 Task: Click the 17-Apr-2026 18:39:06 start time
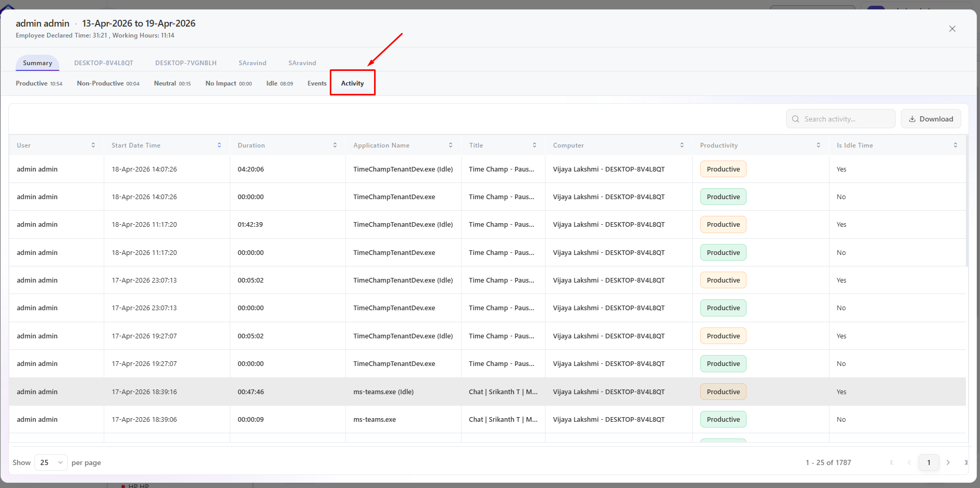tap(144, 420)
